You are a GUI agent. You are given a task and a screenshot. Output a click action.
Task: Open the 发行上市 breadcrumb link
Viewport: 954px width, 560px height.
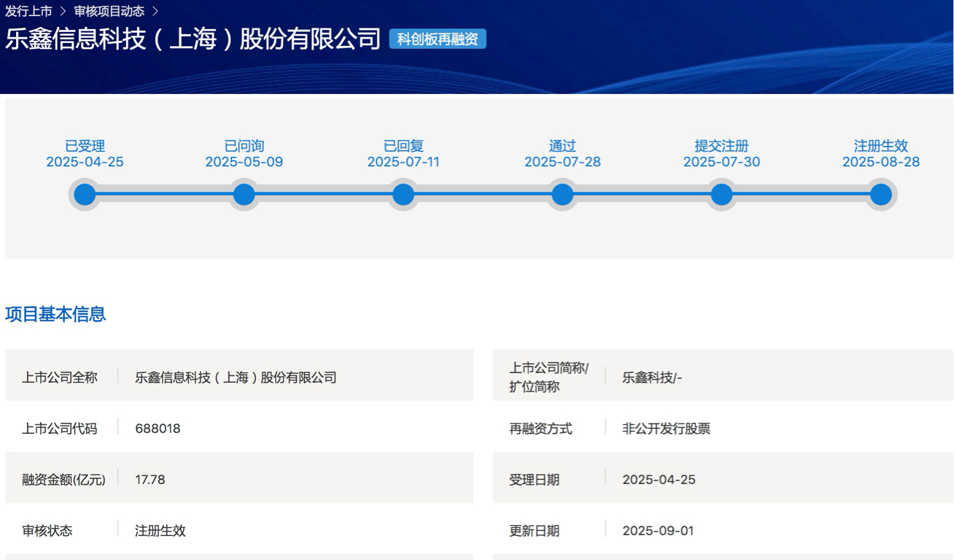coord(29,11)
